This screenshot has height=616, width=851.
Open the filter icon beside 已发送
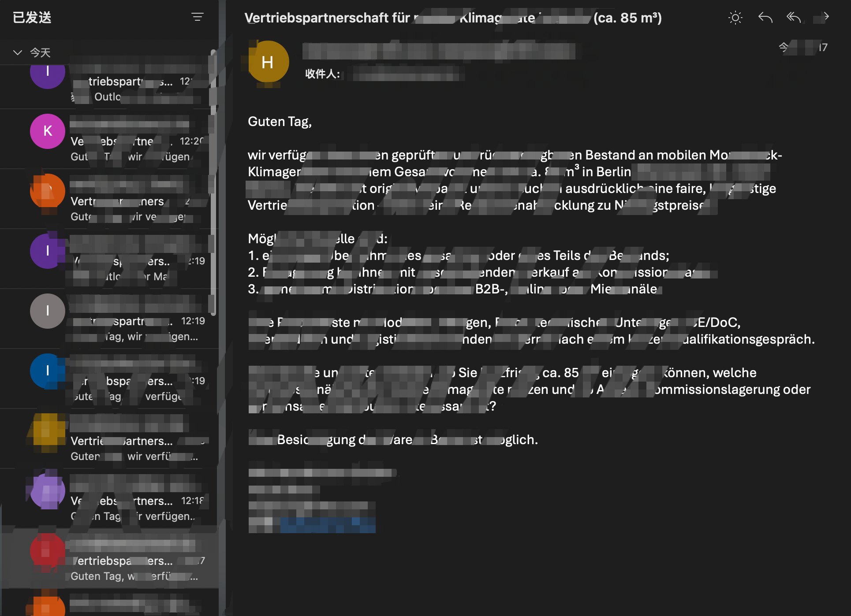coord(198,17)
